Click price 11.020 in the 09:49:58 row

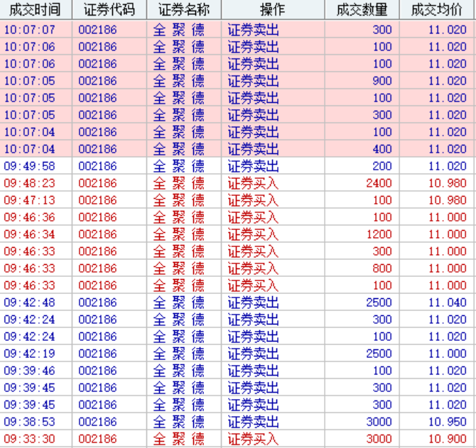click(448, 166)
